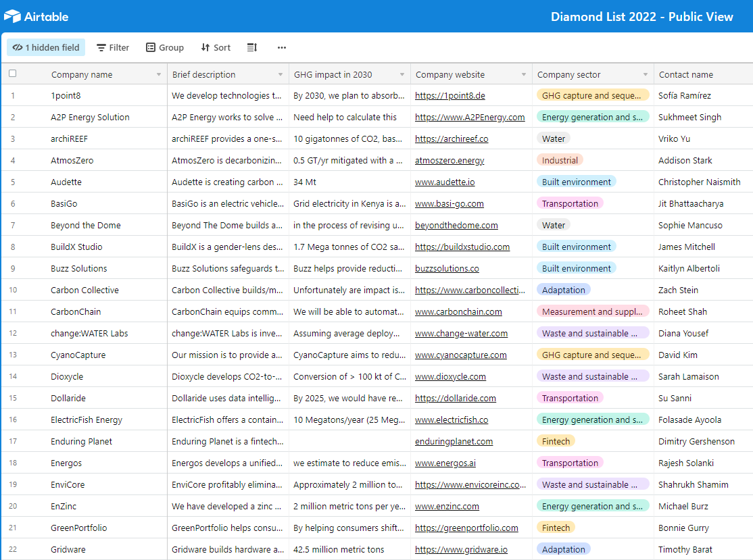Open the Group options
The height and width of the screenshot is (560, 753).
[x=165, y=47]
